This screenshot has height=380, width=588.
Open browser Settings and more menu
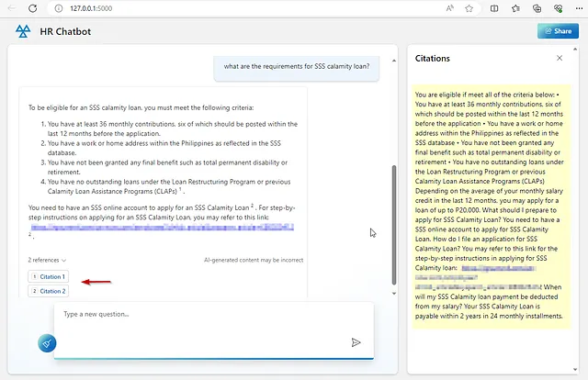tap(579, 8)
